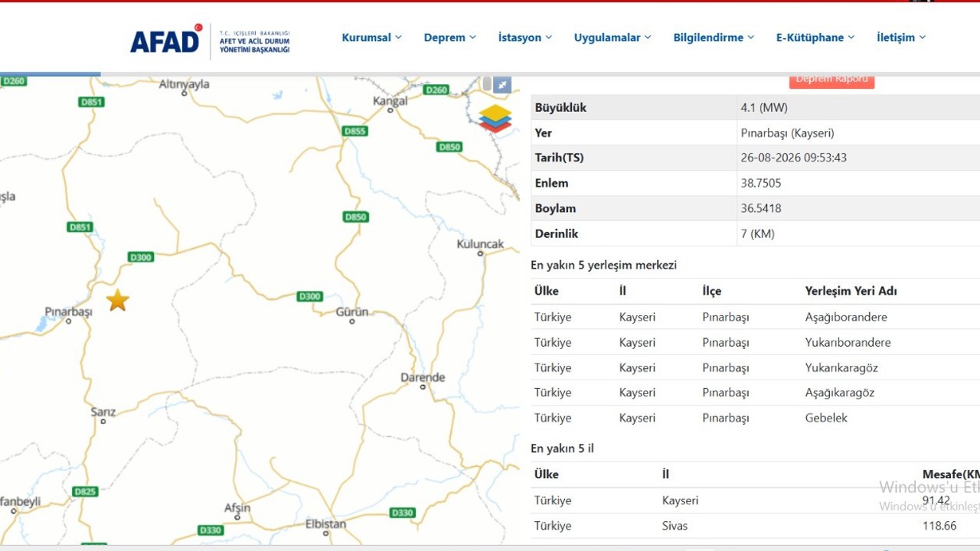Click Darende town label on map

(x=423, y=377)
